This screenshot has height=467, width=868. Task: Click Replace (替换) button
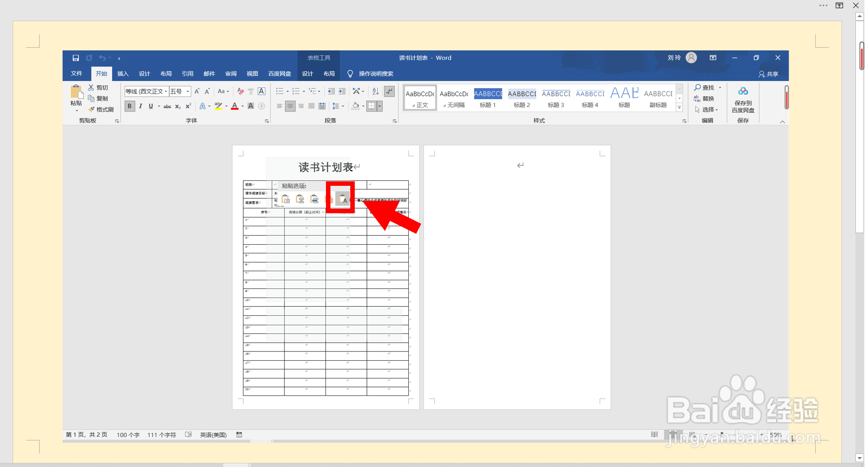click(704, 99)
